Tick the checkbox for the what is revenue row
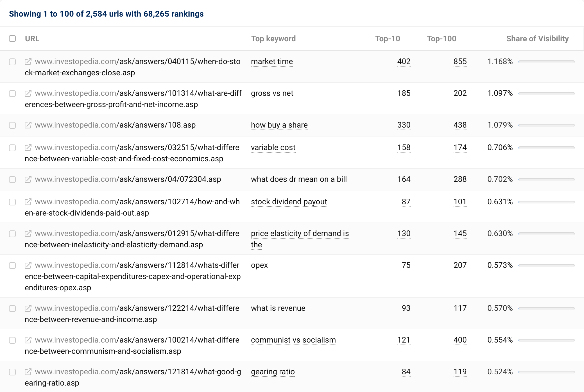 click(x=12, y=309)
